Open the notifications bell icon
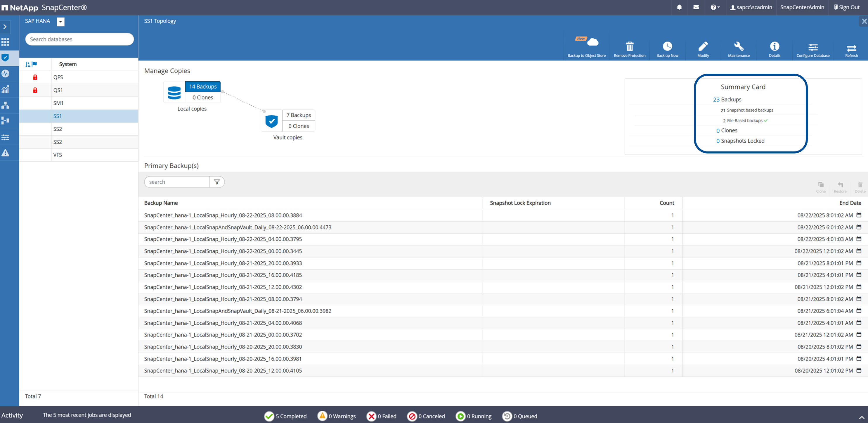 coord(679,7)
